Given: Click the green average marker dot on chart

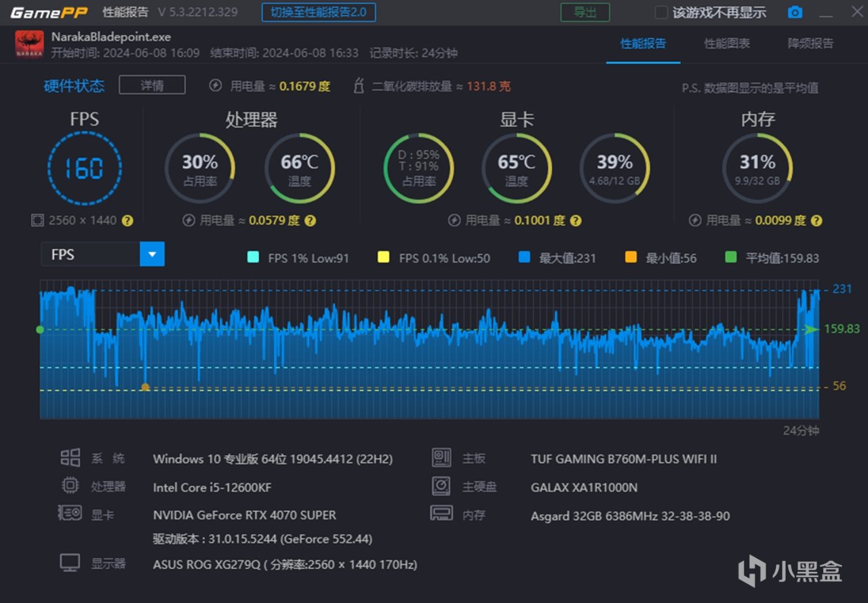Looking at the screenshot, I should (x=40, y=330).
